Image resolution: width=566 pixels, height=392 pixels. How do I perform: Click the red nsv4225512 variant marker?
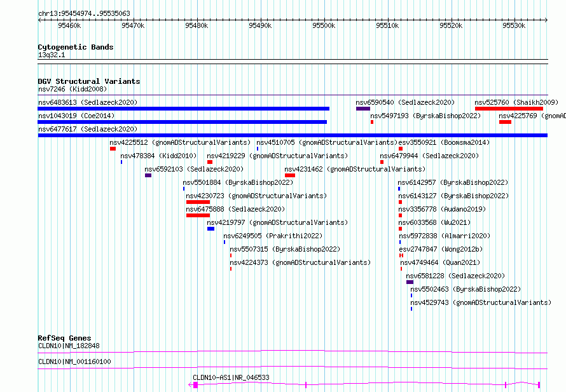click(x=113, y=149)
